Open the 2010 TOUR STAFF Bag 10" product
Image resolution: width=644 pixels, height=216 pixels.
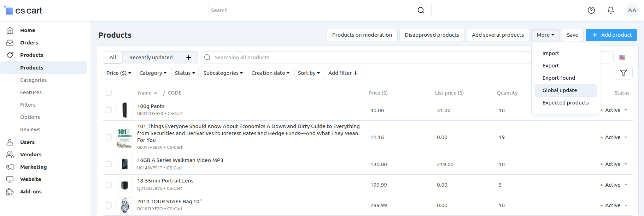tap(169, 202)
